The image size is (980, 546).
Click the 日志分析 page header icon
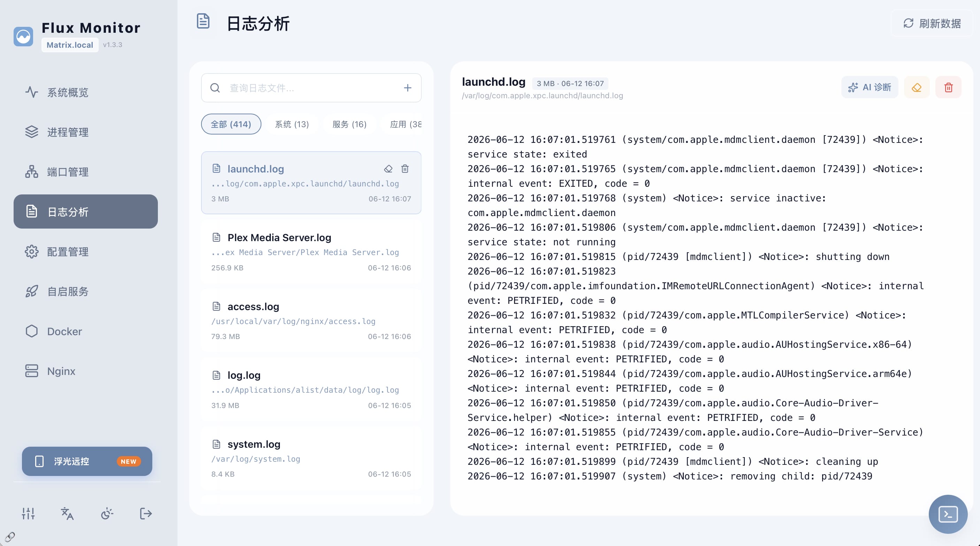coord(203,21)
